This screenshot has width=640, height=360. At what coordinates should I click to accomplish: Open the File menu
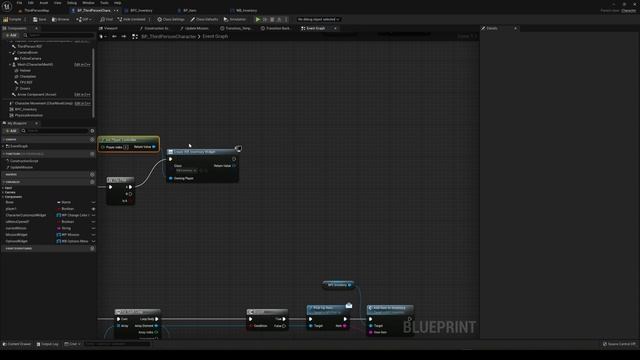19,2
